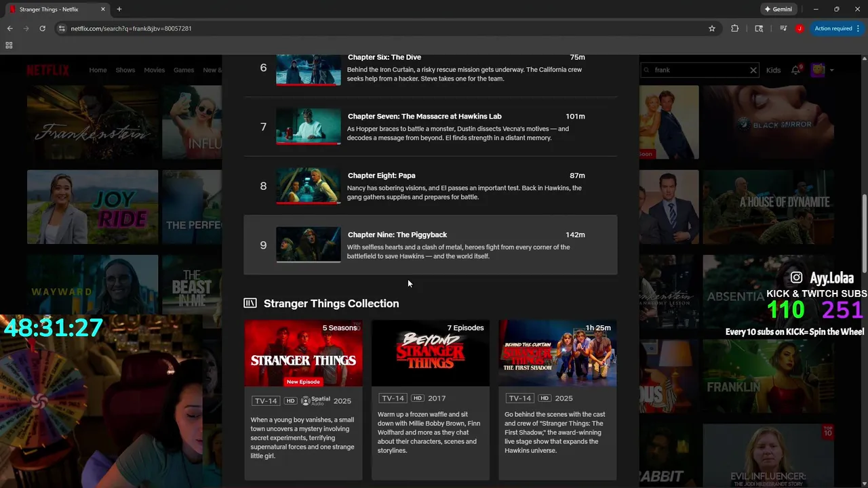Open the Netflix logo home link

(x=48, y=70)
